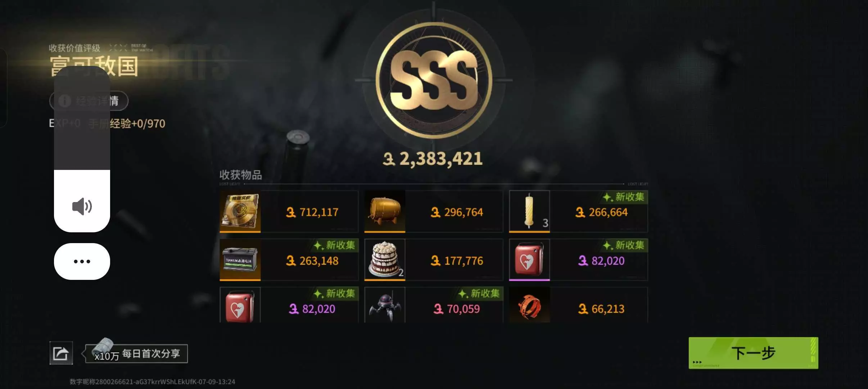This screenshot has height=389, width=868.
Task: Tap the candle item with quantity 3
Action: point(529,211)
